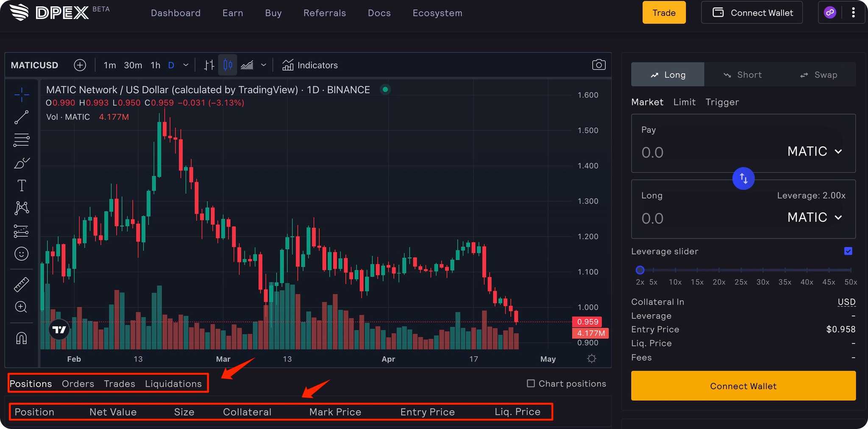
Task: Select the trend line drawing tool
Action: click(x=21, y=117)
